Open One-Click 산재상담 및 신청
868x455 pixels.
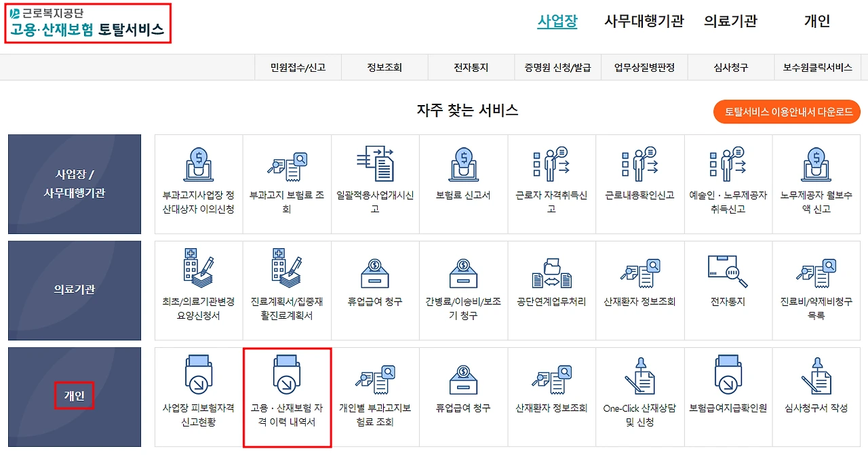tap(640, 397)
